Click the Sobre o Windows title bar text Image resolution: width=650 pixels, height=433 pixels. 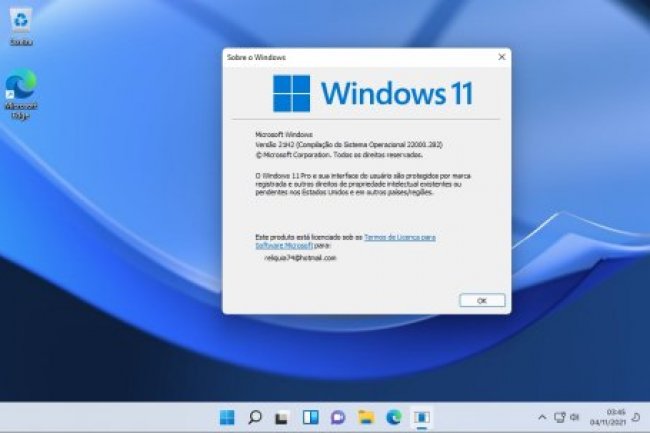[256, 57]
